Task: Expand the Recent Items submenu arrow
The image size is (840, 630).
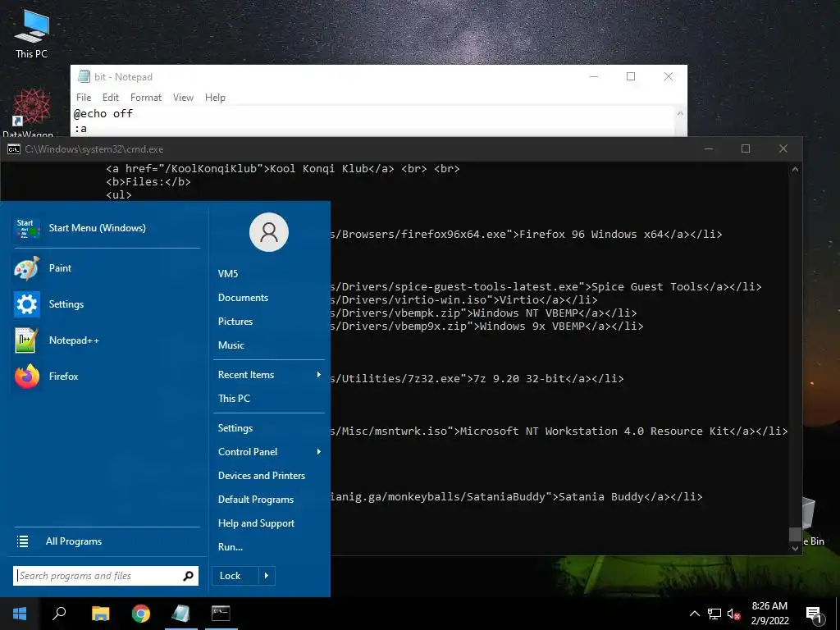Action: coord(319,374)
